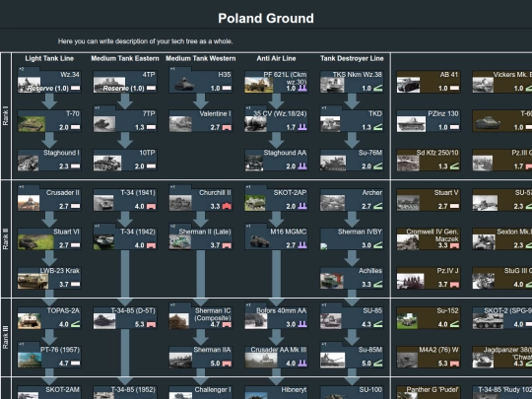Open the LWB-23 Krak card
The image size is (532, 399).
tap(49, 278)
